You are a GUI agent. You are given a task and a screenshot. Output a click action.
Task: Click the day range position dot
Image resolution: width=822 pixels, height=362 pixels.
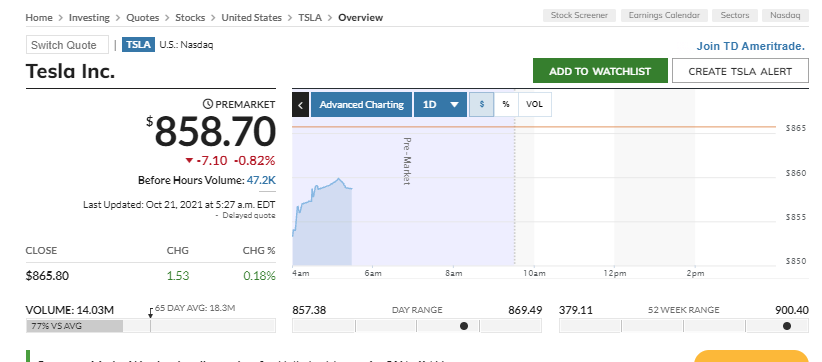tap(464, 326)
